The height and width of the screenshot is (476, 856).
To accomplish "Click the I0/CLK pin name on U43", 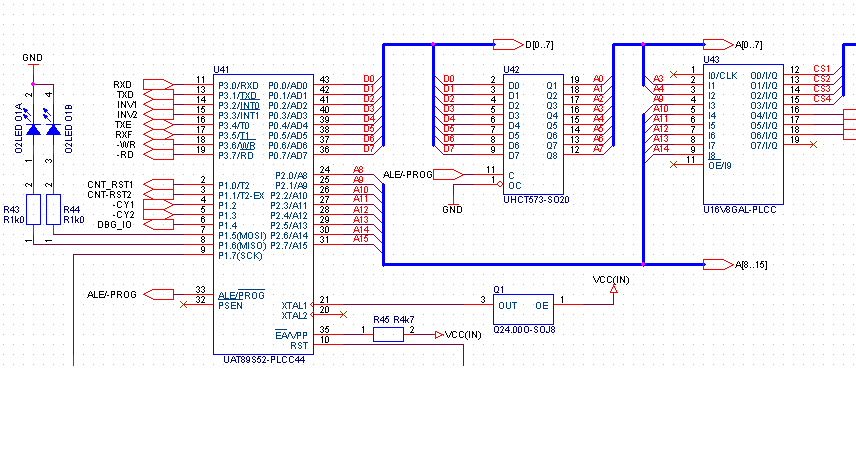I will pos(723,76).
